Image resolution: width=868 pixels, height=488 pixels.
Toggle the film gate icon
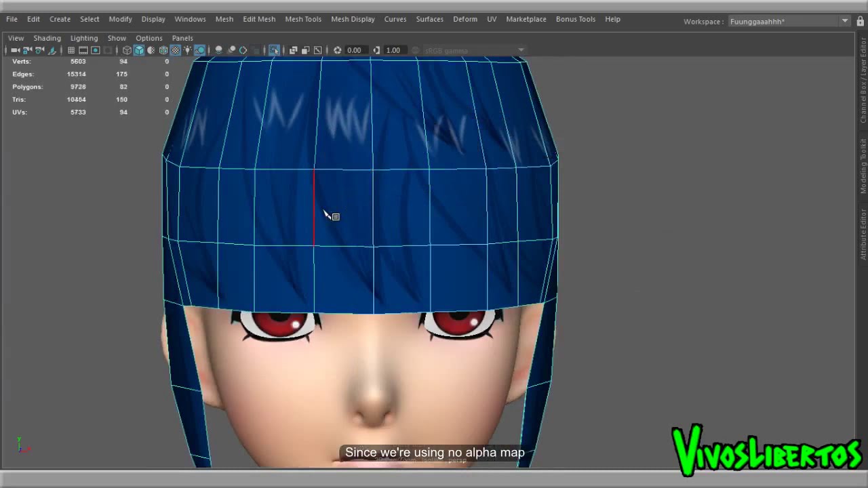[83, 50]
